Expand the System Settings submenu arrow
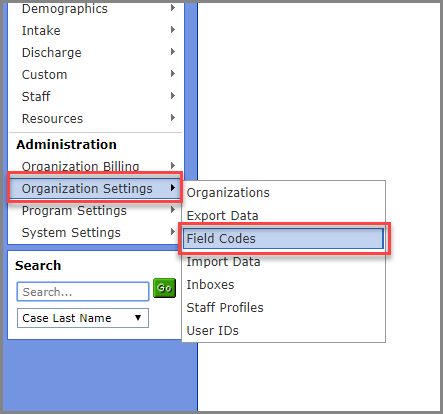The width and height of the screenshot is (443, 414). 173,232
